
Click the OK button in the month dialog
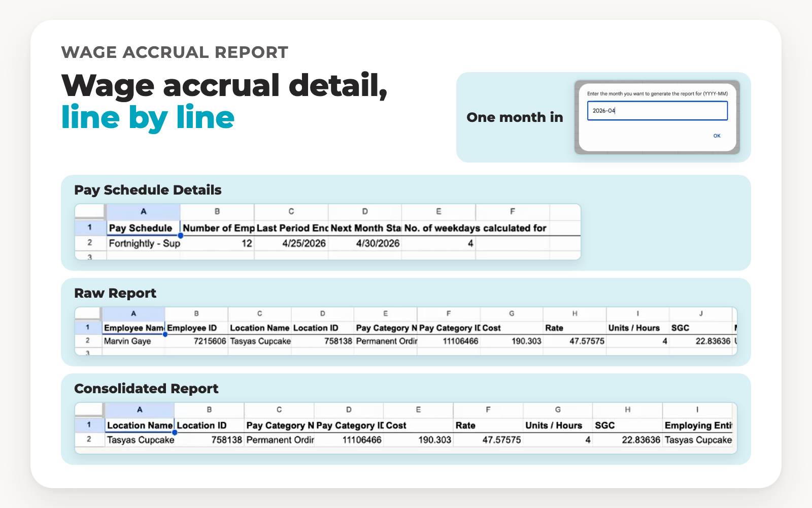tap(717, 136)
